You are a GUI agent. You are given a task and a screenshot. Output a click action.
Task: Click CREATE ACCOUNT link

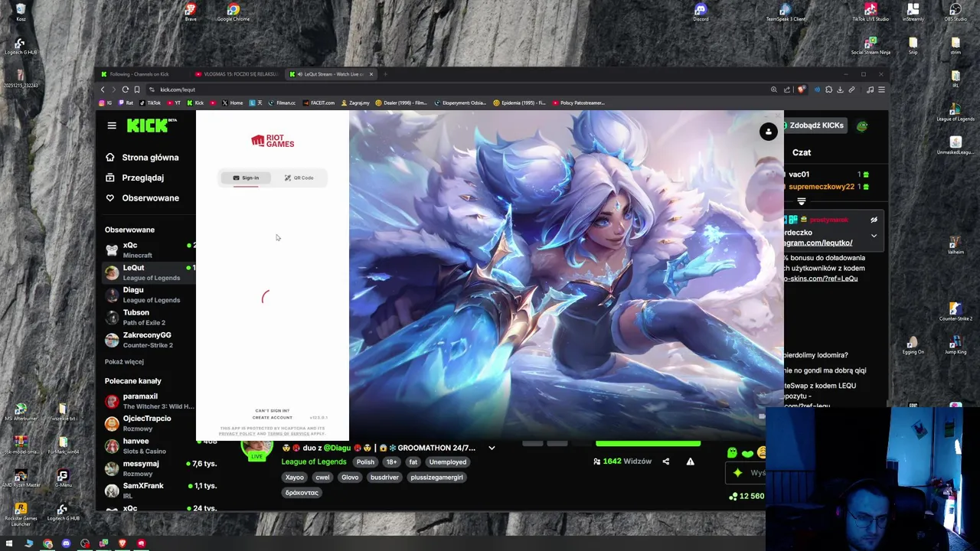coord(272,418)
